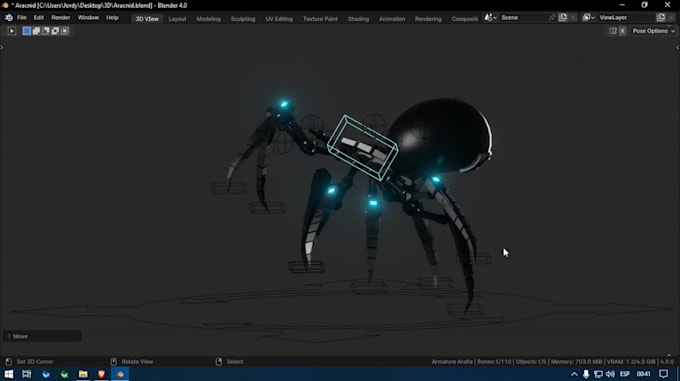Open File Explorer from the taskbar

[83, 374]
